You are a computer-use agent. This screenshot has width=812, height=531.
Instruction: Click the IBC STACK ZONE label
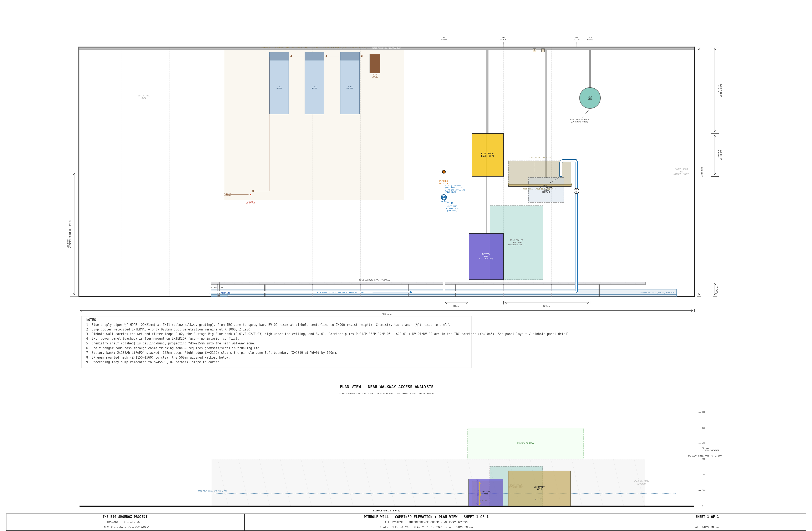pyautogui.click(x=144, y=97)
